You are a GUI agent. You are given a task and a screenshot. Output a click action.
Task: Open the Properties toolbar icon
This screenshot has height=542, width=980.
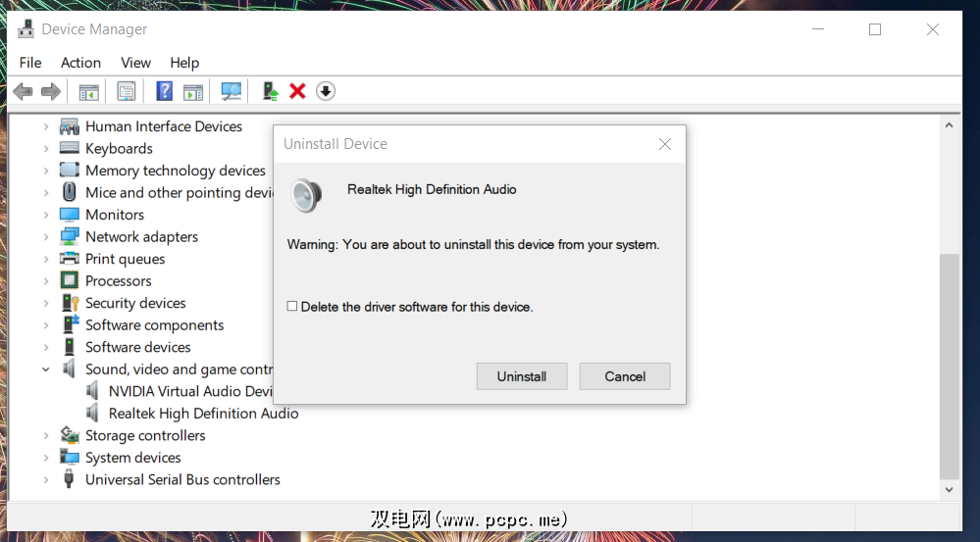pos(127,92)
